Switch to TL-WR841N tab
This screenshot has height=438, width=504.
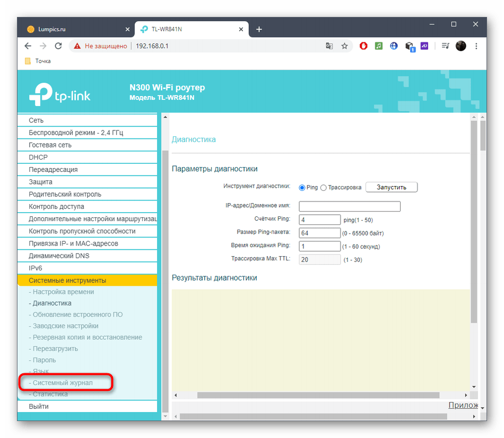coord(192,29)
